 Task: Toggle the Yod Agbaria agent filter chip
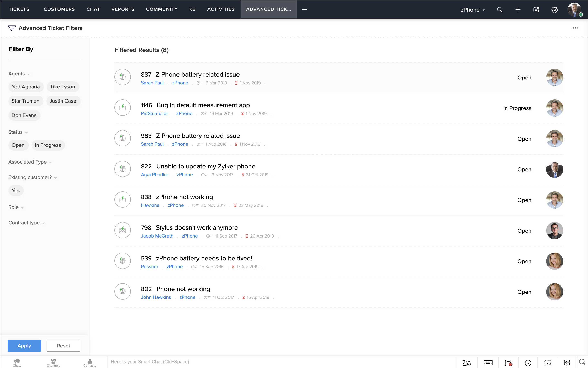point(26,87)
